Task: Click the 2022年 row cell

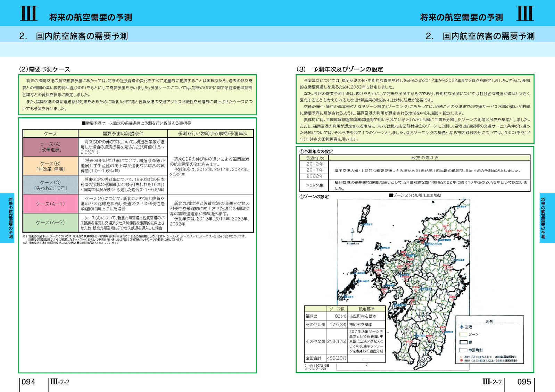Action: 314,176
